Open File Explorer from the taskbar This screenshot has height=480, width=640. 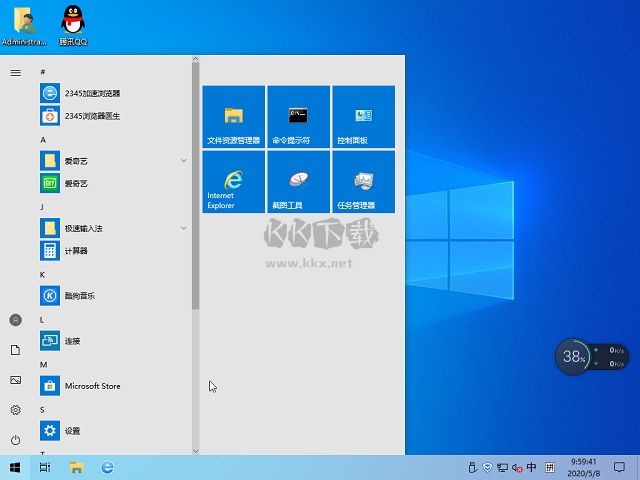click(76, 467)
